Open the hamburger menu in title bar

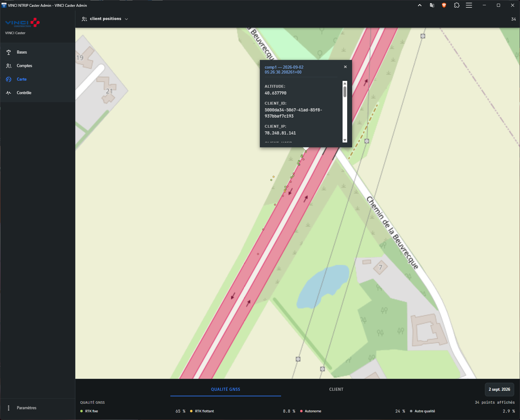coord(469,5)
